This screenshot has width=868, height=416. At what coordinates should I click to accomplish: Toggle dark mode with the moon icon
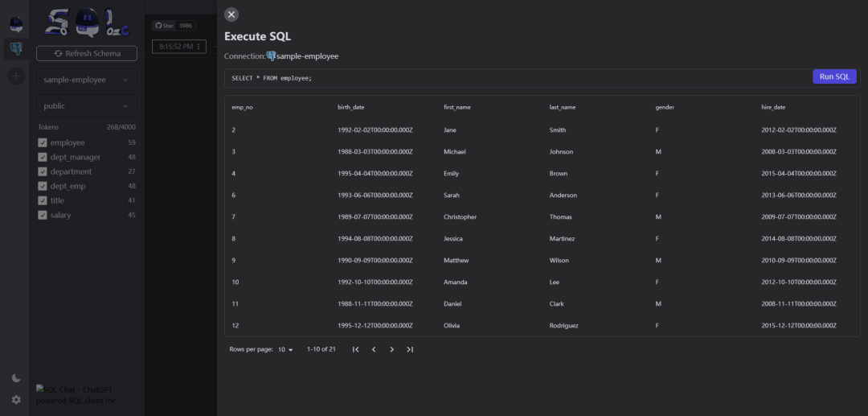click(16, 377)
